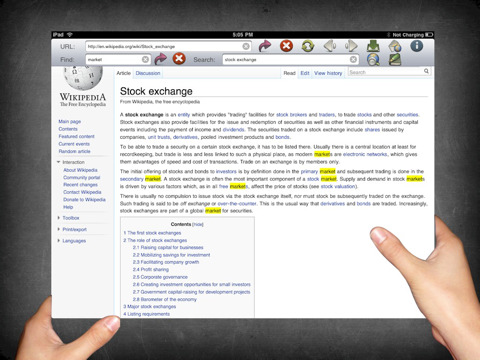The width and height of the screenshot is (480, 360).
Task: Tap the red stop loading icon in URL row
Action: tap(286, 46)
